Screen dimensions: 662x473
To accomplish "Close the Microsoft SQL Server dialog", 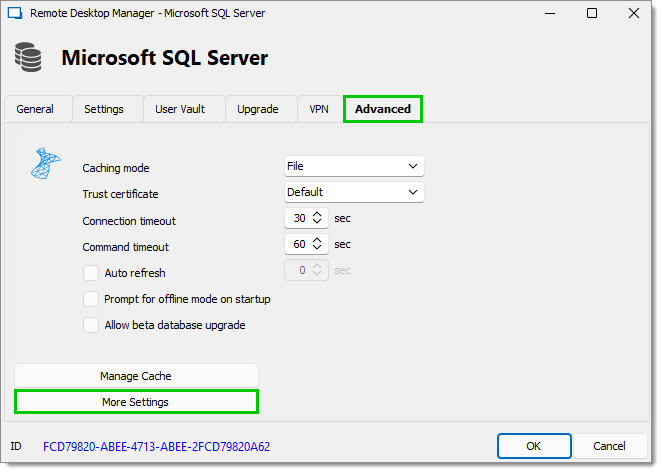I will pos(634,13).
